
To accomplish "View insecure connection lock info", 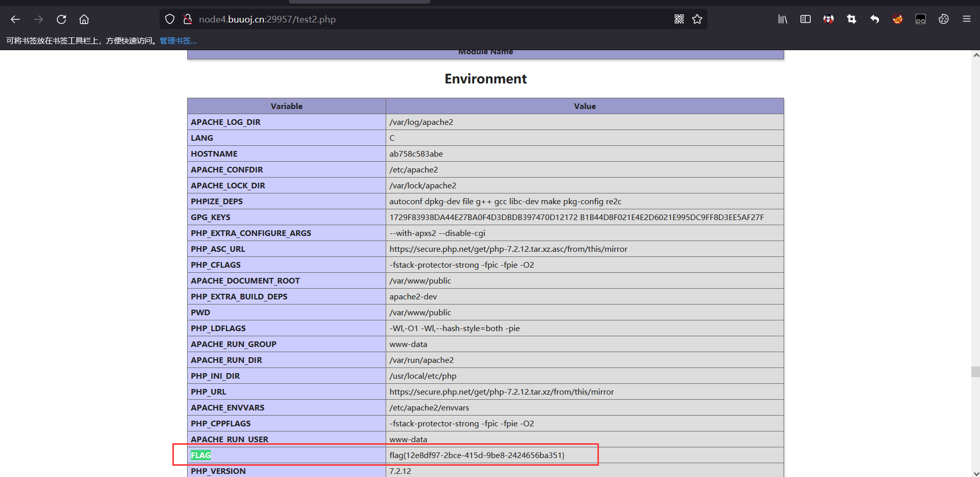I will 188,19.
